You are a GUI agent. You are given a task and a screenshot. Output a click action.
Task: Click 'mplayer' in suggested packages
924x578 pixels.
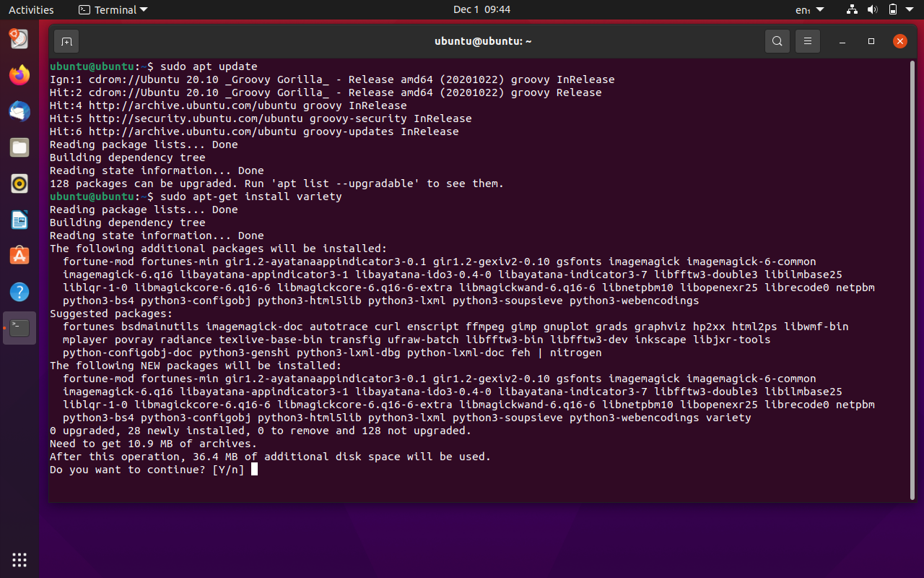[85, 340]
